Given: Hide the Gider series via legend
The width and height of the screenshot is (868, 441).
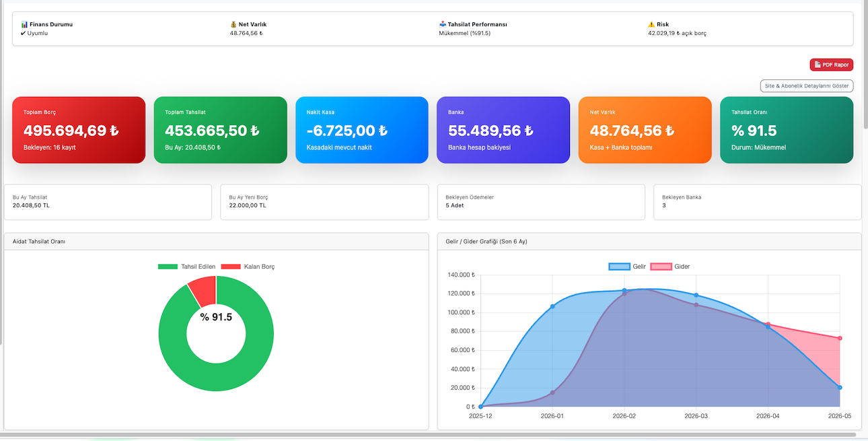Looking at the screenshot, I should click(x=670, y=267).
